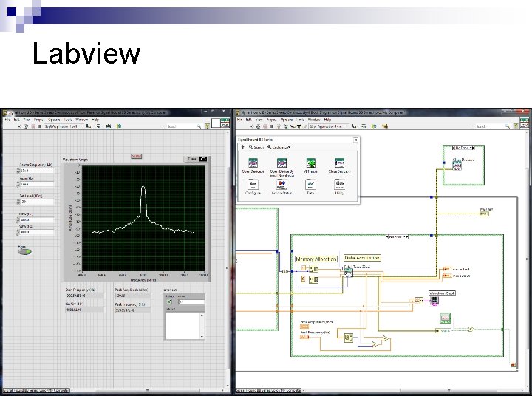
Task: Open Operate menu in Front Panel window
Action: coord(54,120)
